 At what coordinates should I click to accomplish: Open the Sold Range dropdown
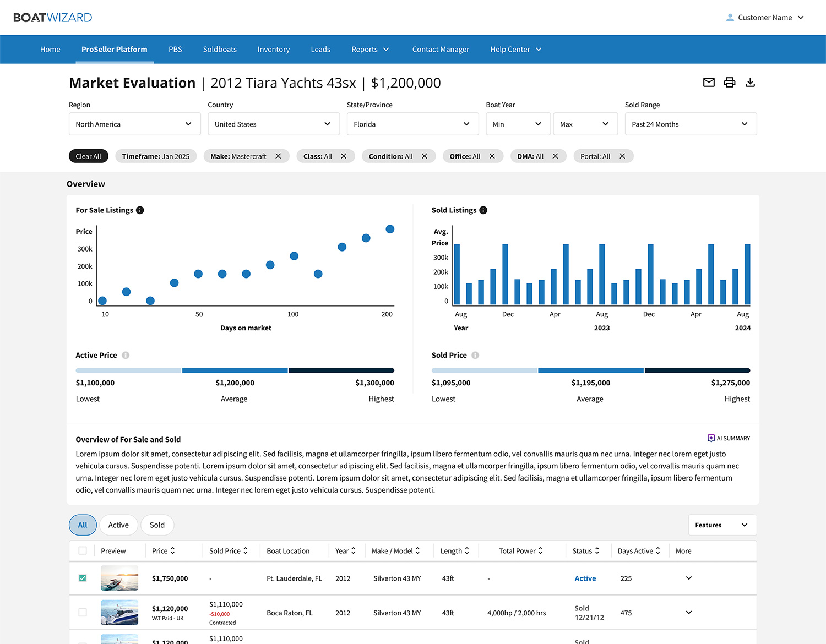[690, 124]
